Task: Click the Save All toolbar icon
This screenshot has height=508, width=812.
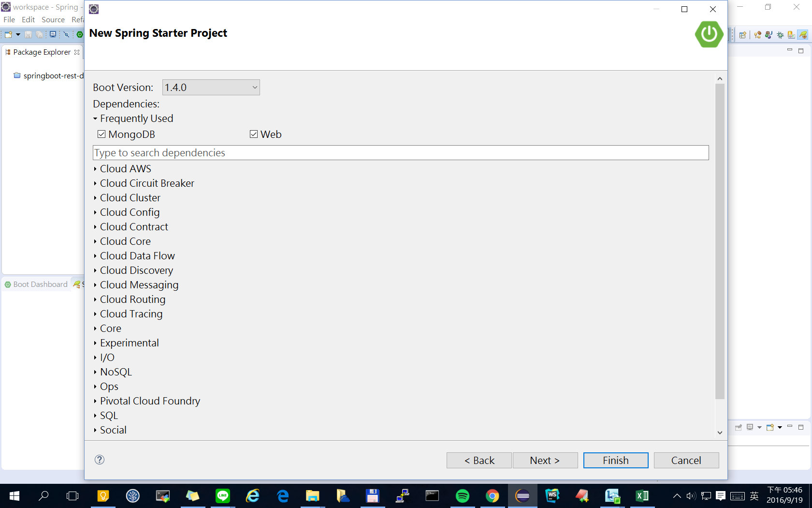Action: [x=39, y=34]
